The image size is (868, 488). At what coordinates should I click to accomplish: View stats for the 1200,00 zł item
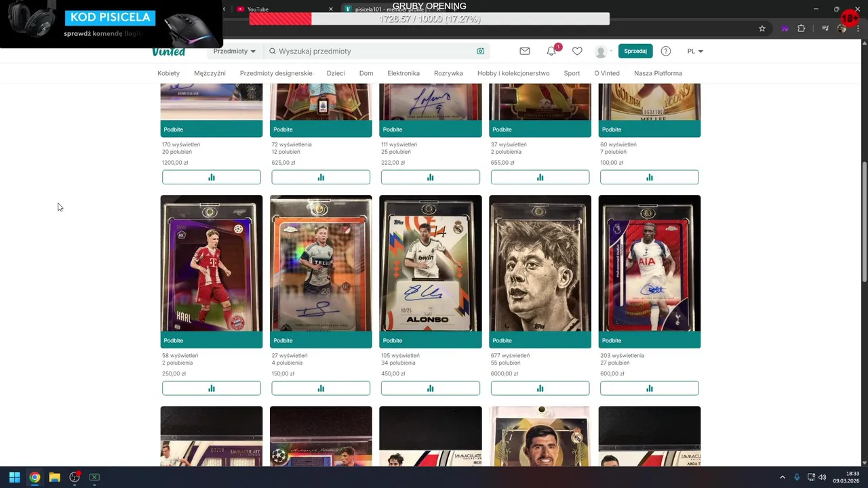pyautogui.click(x=212, y=177)
